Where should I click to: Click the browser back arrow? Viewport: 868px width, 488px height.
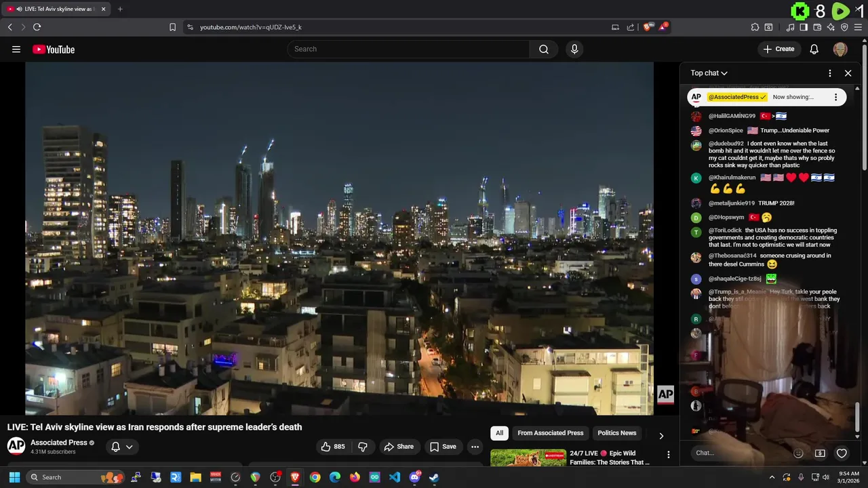tap(9, 27)
